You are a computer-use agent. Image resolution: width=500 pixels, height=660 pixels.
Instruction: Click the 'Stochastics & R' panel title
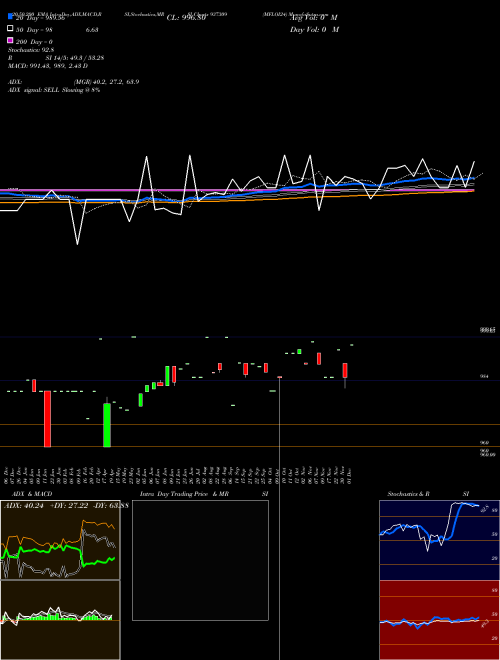(x=408, y=494)
